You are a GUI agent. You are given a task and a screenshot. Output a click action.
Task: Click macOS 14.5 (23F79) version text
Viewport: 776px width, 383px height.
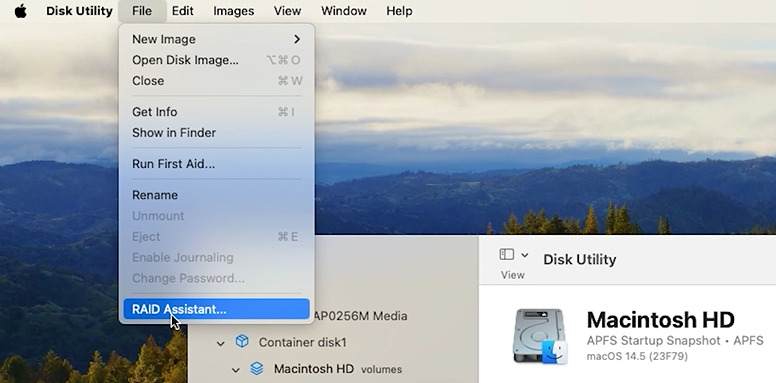[x=637, y=356]
